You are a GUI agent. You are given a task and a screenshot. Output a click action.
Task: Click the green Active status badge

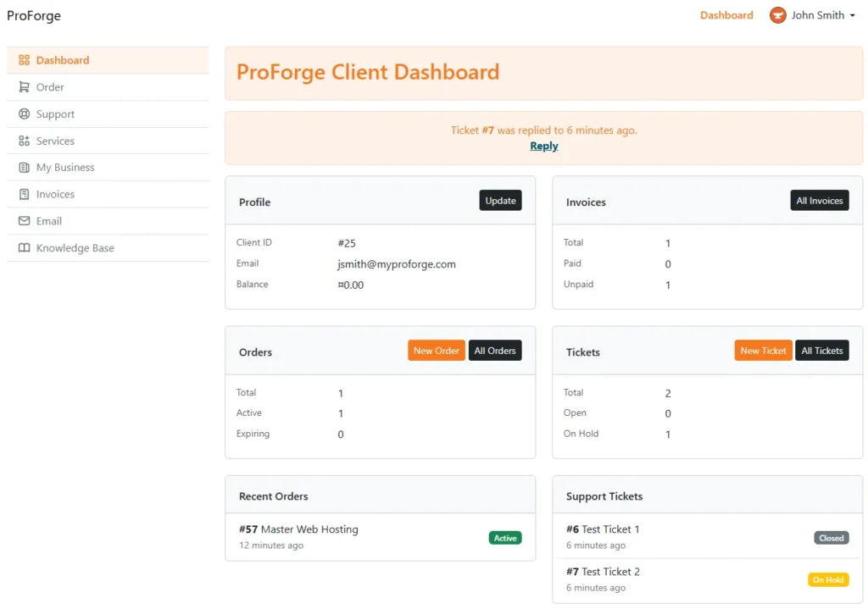pyautogui.click(x=505, y=538)
